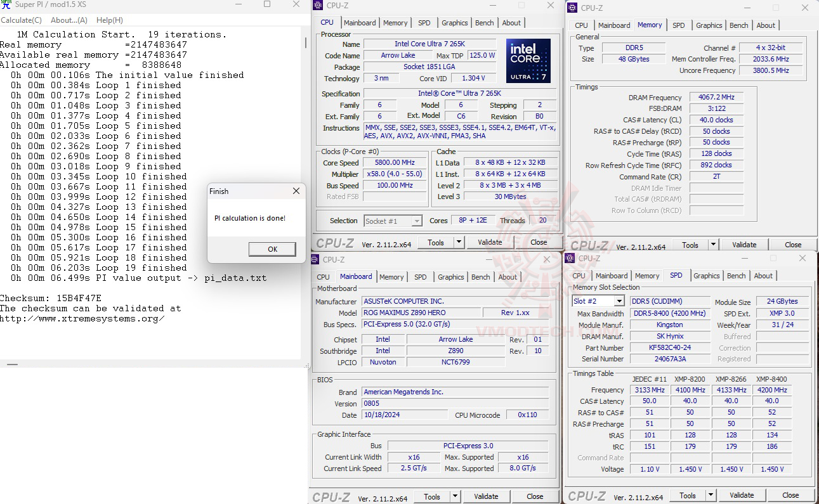The width and height of the screenshot is (819, 504).
Task: Click Validate in the Motherboard window
Action: pos(486,496)
